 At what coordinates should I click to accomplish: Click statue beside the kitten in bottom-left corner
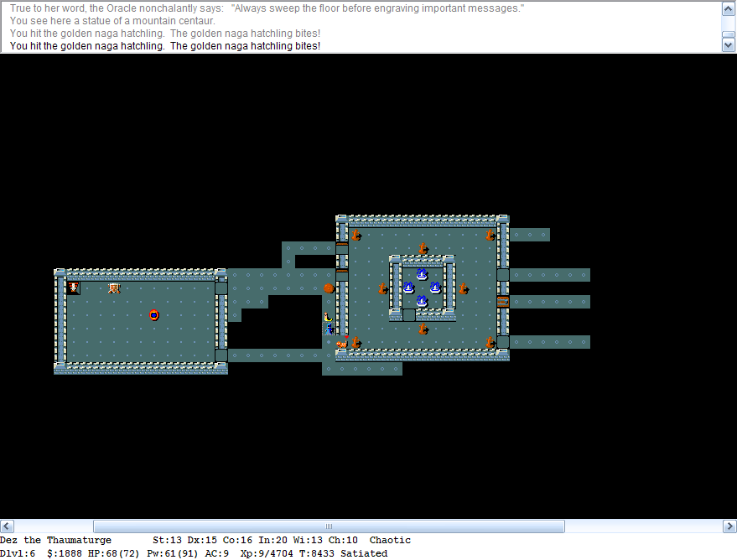click(x=356, y=343)
